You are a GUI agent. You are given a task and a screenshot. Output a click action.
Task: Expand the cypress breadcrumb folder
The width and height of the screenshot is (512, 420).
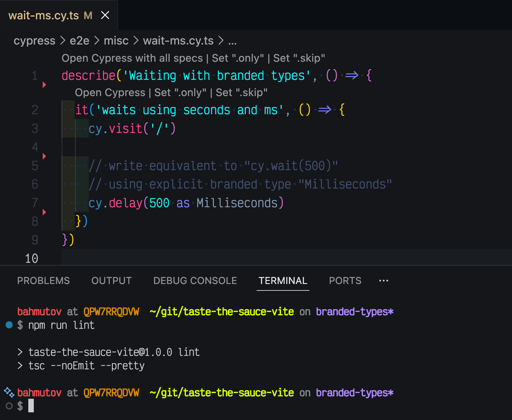pyautogui.click(x=34, y=41)
